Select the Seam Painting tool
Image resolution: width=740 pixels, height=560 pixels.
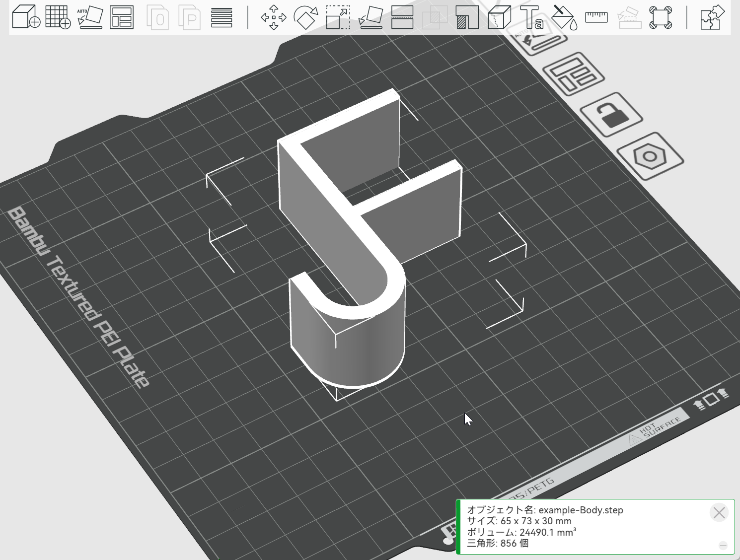pyautogui.click(x=499, y=17)
